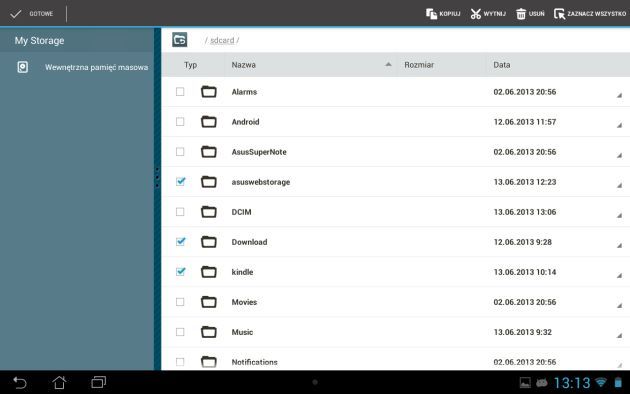
Task: Check the Android folder checkbox
Action: pyautogui.click(x=180, y=122)
